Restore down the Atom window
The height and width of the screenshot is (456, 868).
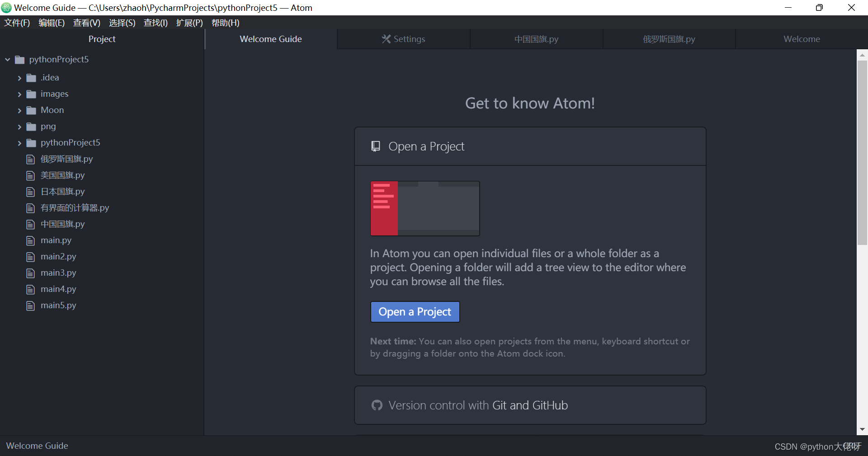[x=819, y=8]
